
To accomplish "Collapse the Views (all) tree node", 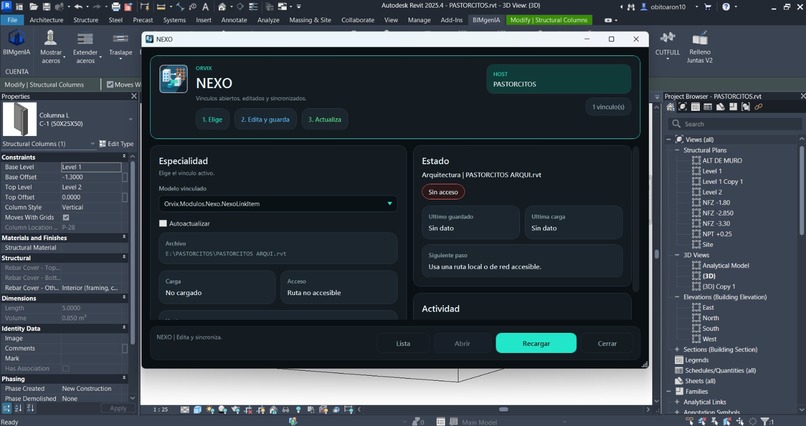I will [669, 139].
